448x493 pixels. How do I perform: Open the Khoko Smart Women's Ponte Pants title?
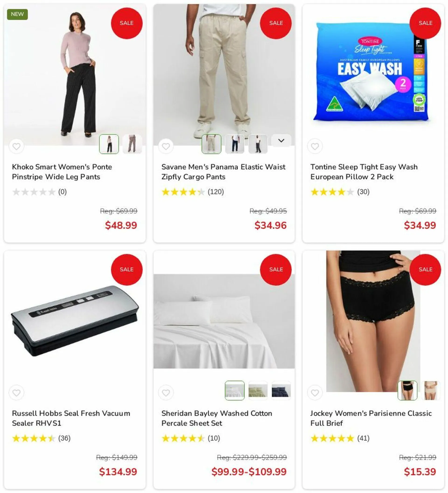pyautogui.click(x=62, y=172)
